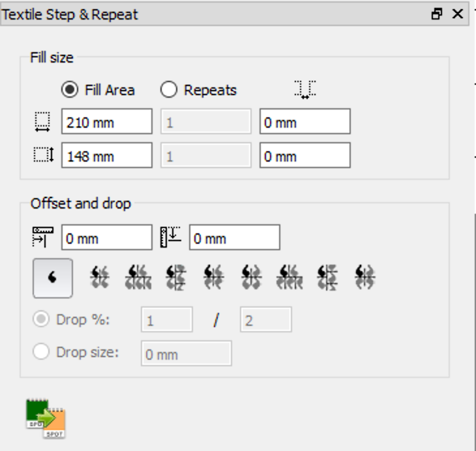Choose the sixth mirror repeat pattern icon
This screenshot has height=451, width=476.
(252, 278)
